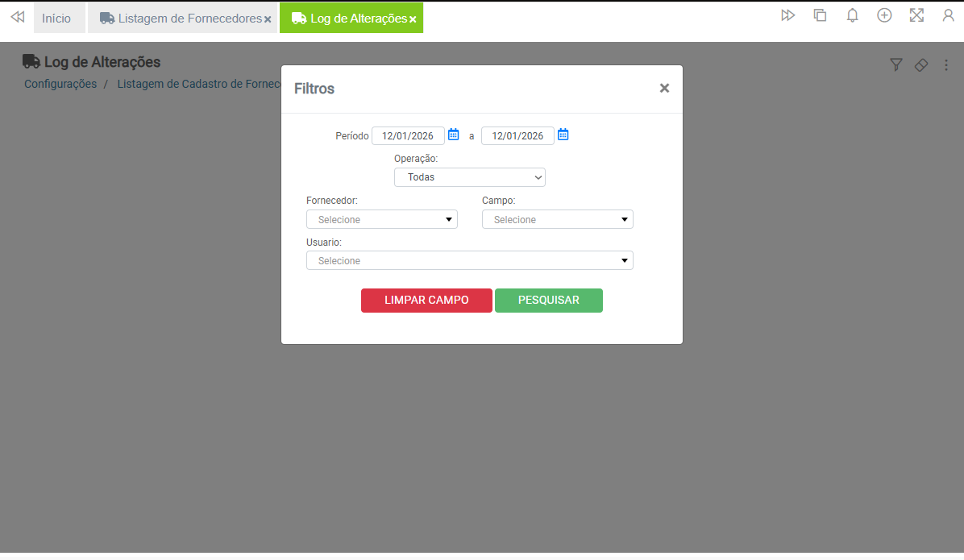Open calendar picker for end date
The image size is (964, 560).
click(563, 135)
